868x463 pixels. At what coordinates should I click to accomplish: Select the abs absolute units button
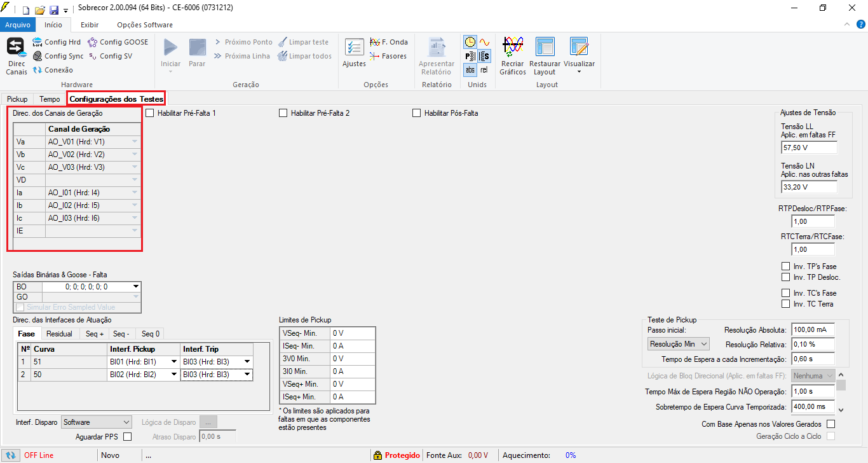pyautogui.click(x=470, y=70)
